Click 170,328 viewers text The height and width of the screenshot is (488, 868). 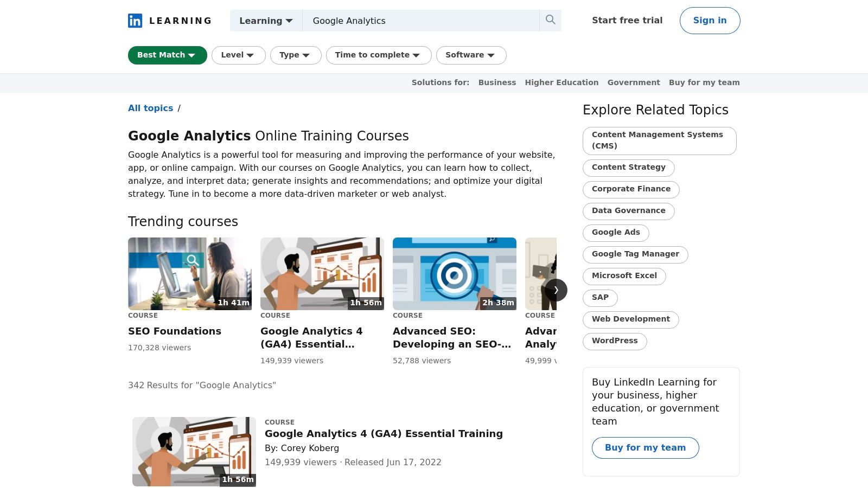point(159,348)
